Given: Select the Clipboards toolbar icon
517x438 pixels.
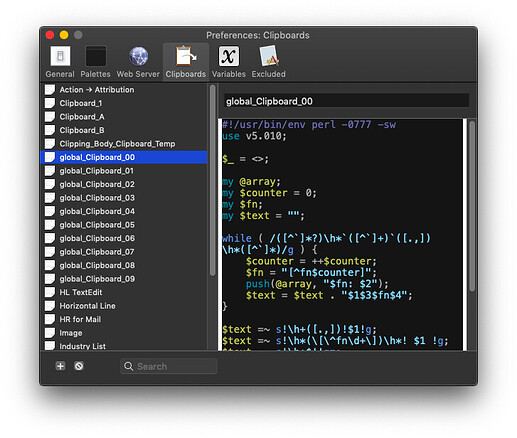Looking at the screenshot, I should (186, 62).
